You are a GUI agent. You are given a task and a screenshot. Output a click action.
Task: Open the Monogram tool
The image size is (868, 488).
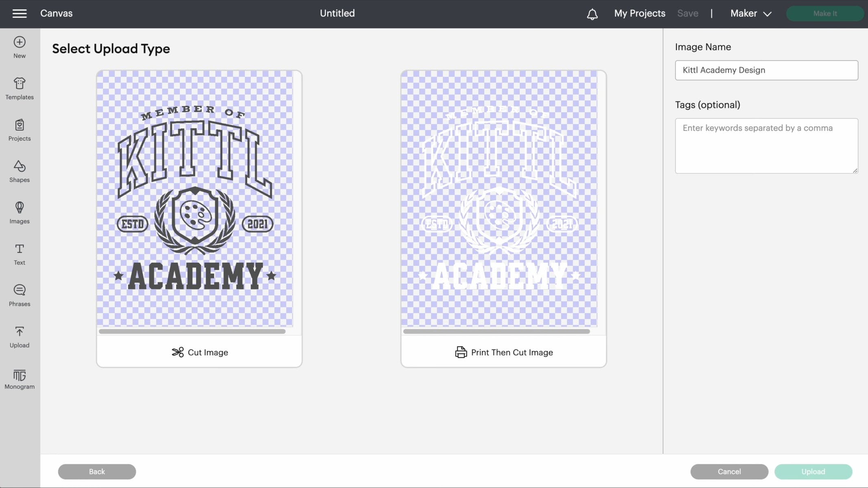(20, 375)
